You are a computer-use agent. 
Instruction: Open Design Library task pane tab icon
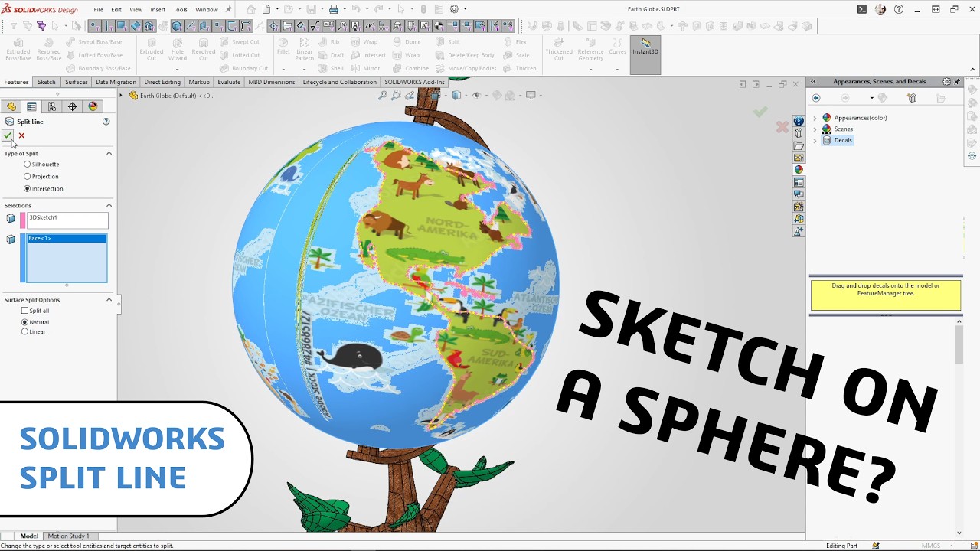(799, 133)
